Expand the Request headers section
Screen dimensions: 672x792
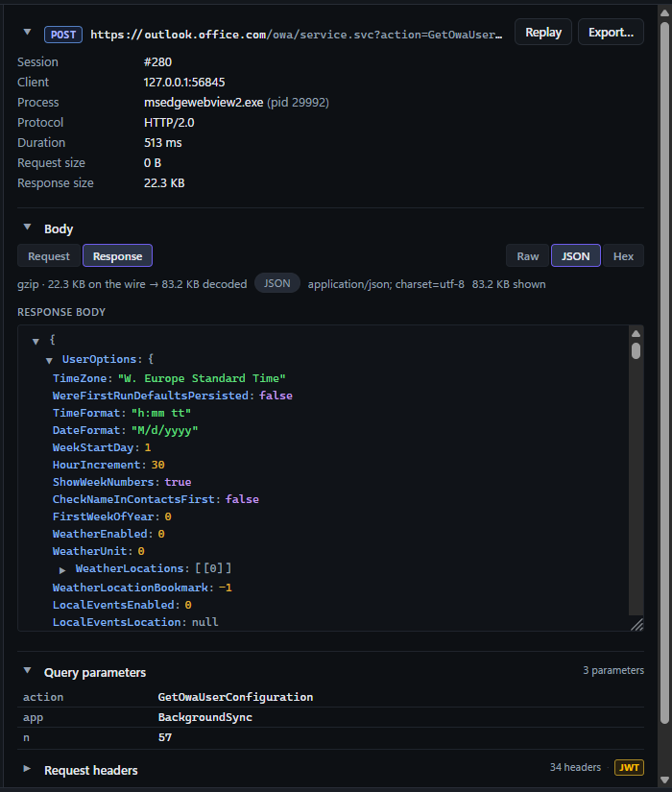[x=27, y=769]
